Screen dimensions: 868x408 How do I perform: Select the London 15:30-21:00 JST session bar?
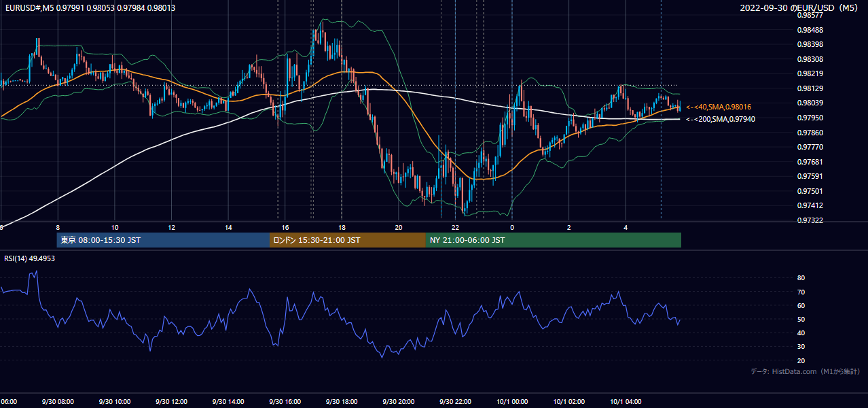(348, 240)
